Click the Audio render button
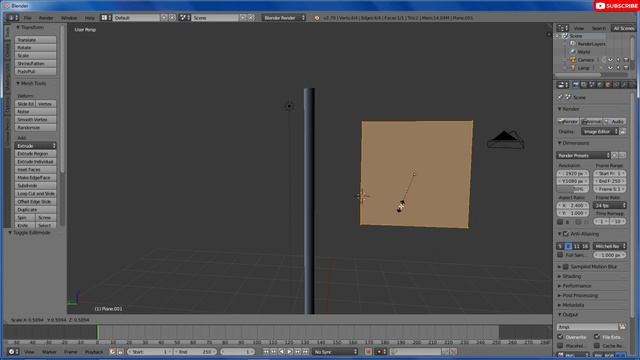Screen dimensions: 640x360 point(615,122)
